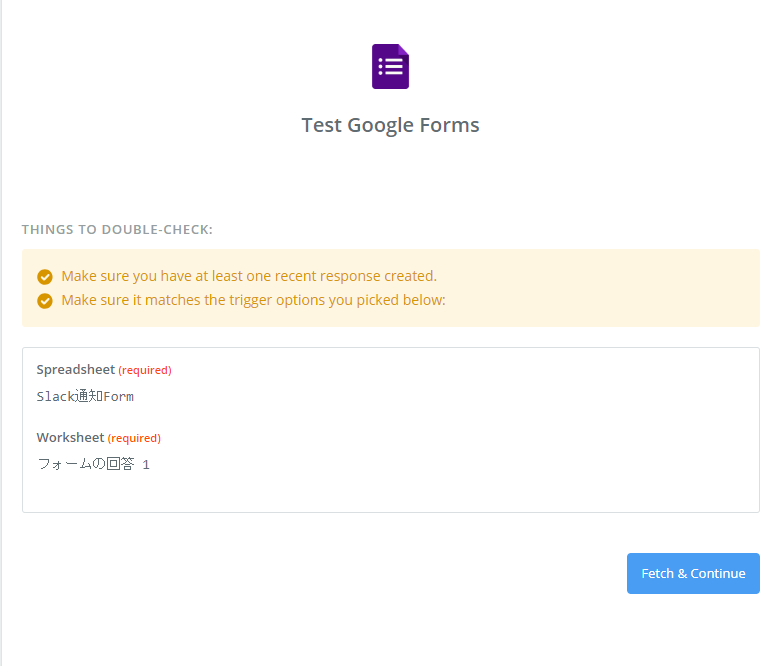Click the bold Spreadsheet field label
This screenshot has width=772, height=666.
coord(75,370)
